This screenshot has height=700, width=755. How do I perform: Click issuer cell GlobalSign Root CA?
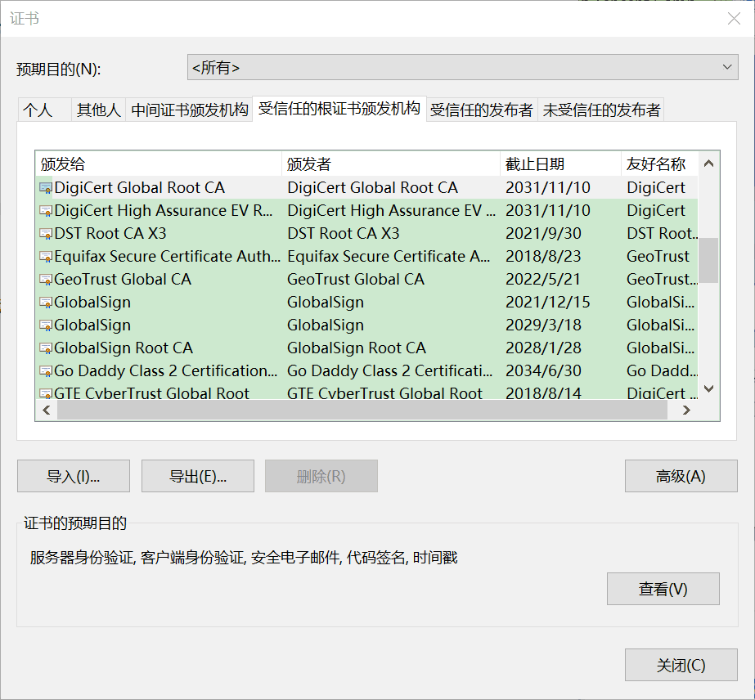click(x=357, y=348)
